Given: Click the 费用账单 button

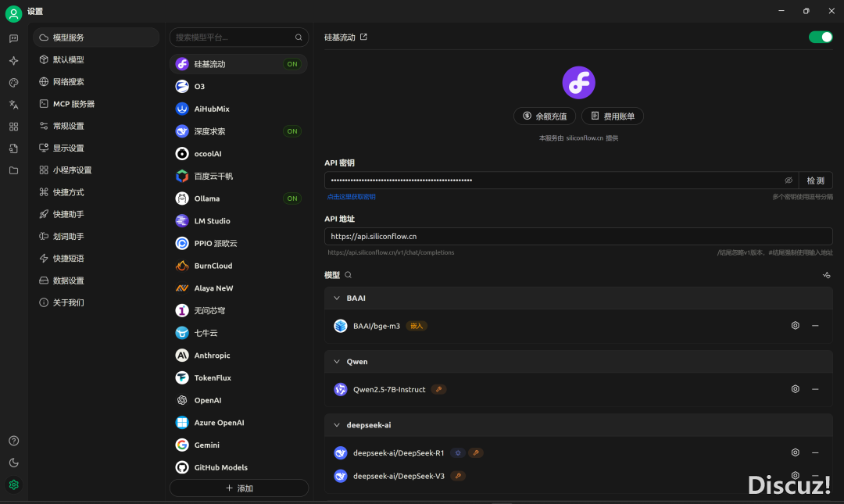Looking at the screenshot, I should [613, 116].
